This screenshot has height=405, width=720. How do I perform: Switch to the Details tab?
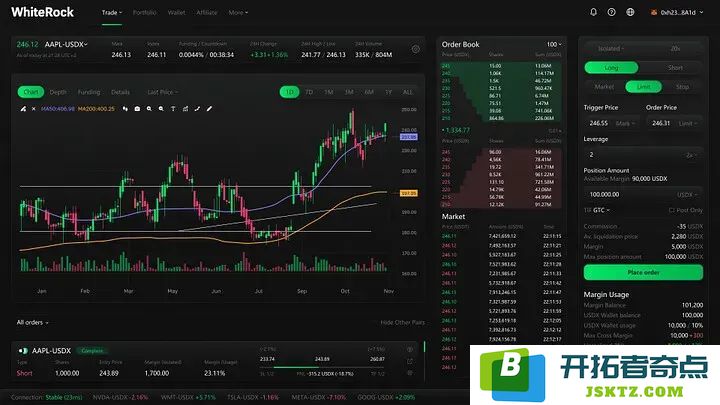[x=120, y=92]
